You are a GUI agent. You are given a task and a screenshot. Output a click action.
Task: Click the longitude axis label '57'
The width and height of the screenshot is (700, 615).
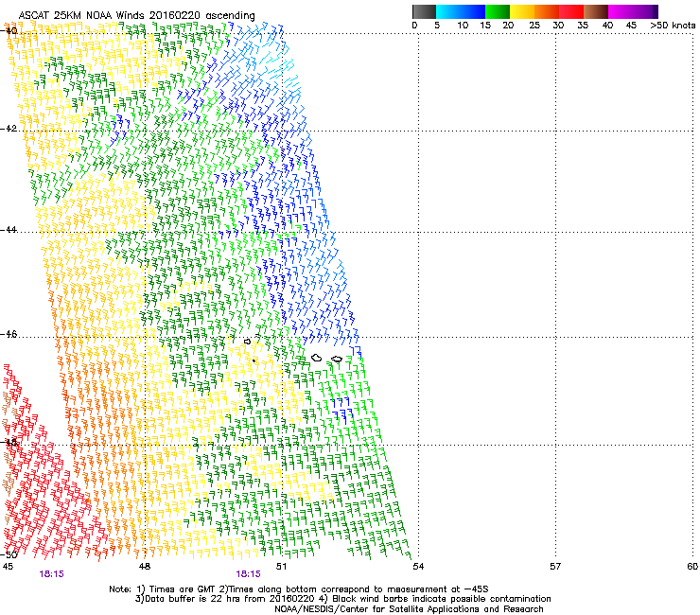555,567
